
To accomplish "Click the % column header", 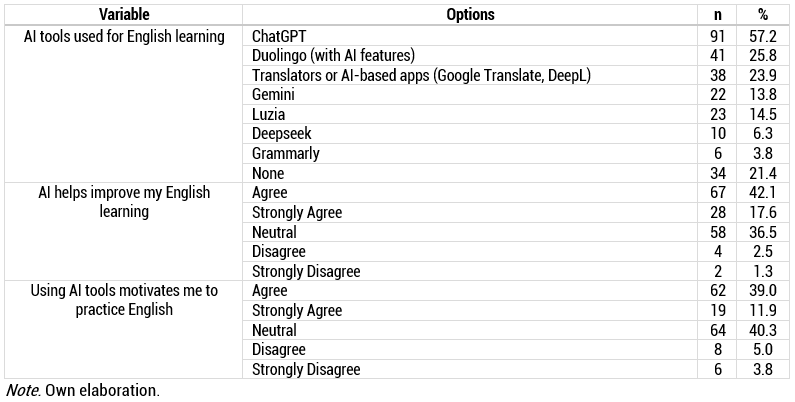I will pos(762,15).
